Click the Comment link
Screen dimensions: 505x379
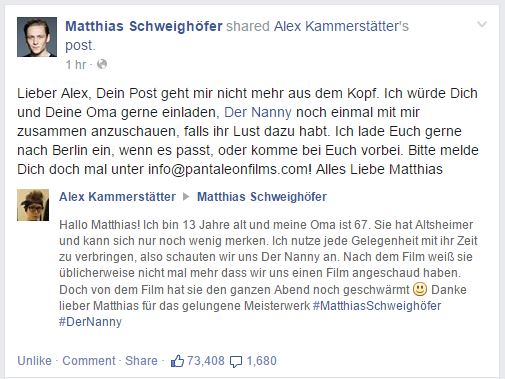point(89,361)
